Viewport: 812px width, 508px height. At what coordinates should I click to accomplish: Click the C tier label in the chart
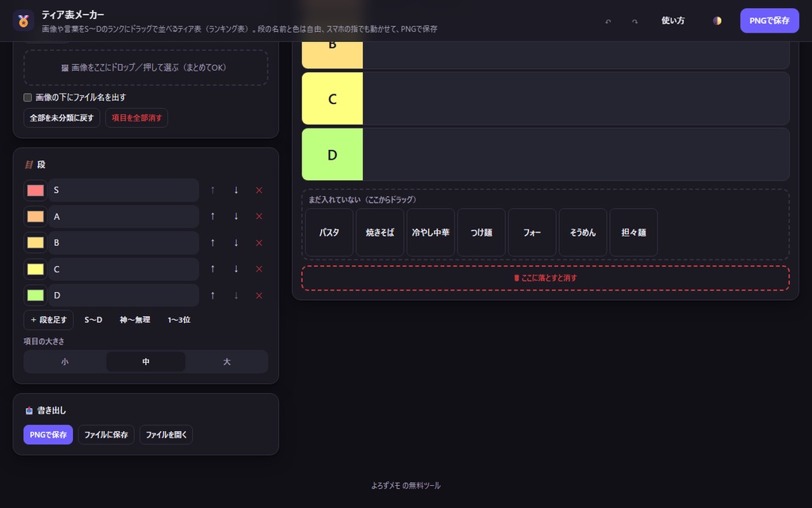332,98
